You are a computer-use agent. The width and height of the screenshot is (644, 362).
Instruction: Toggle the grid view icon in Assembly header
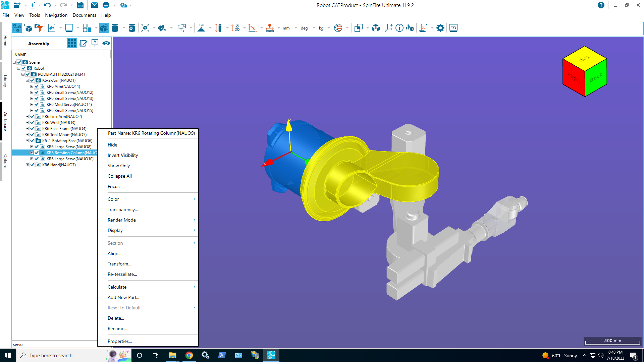(72, 43)
